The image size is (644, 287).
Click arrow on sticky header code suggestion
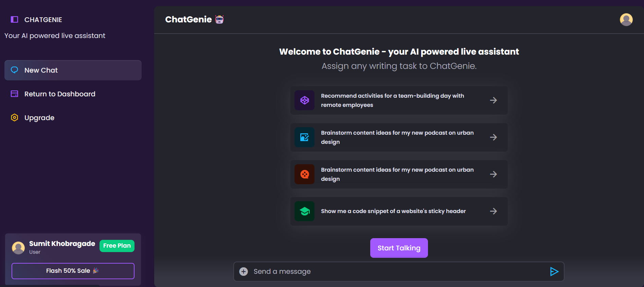point(494,211)
